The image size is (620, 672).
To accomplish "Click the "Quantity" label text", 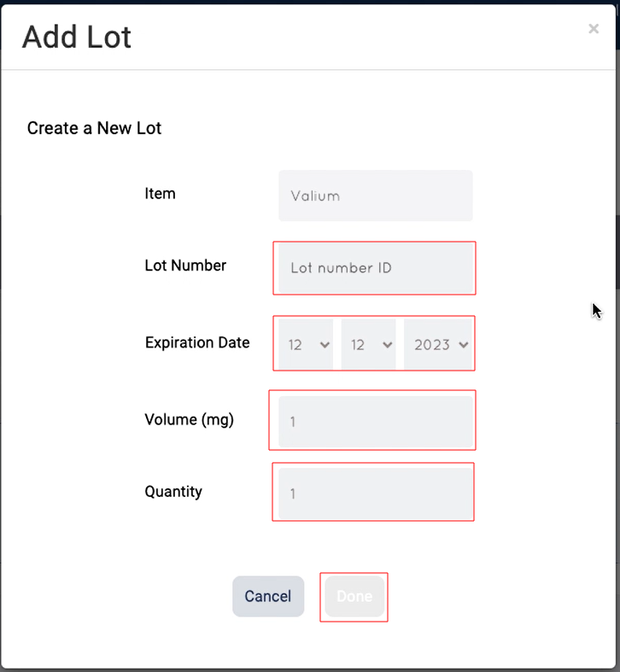I will [173, 492].
